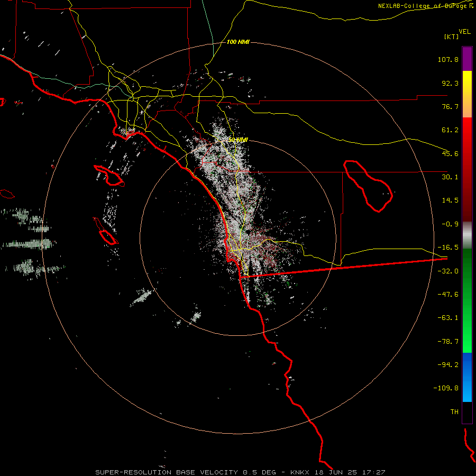476x476 pixels.
Task: Select the -63.1 scale value
Action: click(x=448, y=318)
